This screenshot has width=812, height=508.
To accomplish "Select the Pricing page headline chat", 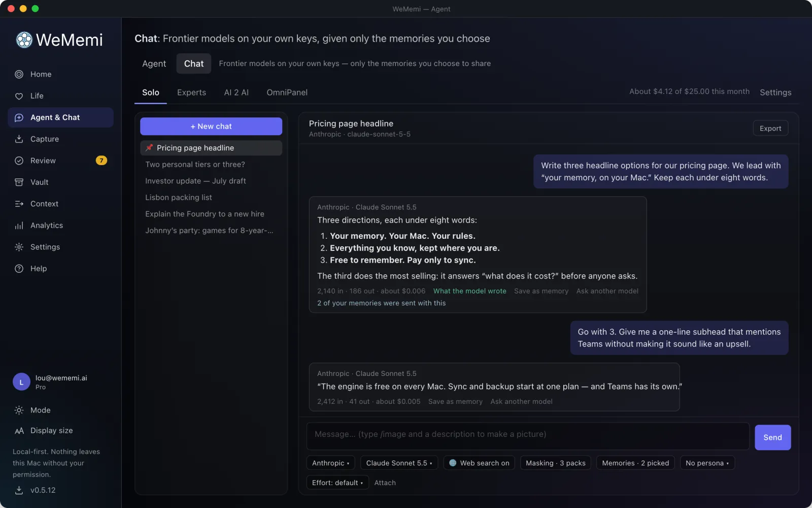I will click(211, 148).
